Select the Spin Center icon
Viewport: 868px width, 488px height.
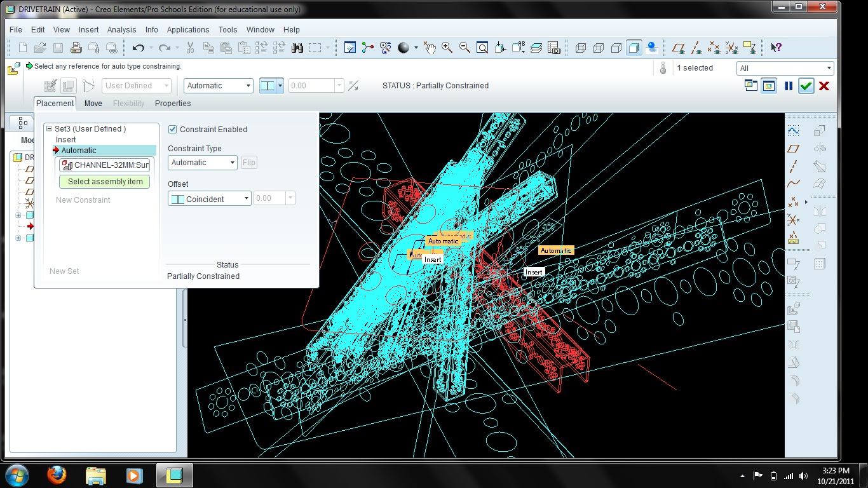[368, 48]
